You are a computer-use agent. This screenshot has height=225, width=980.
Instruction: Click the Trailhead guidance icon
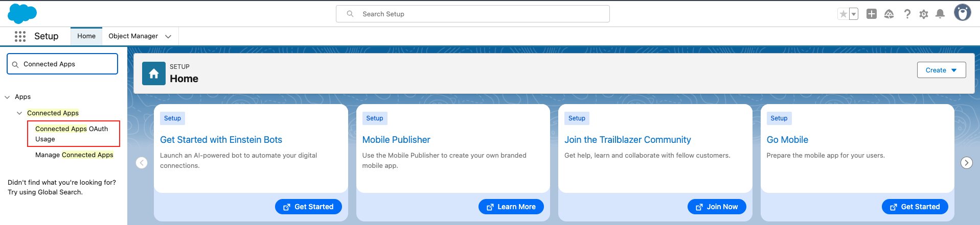pyautogui.click(x=889, y=14)
